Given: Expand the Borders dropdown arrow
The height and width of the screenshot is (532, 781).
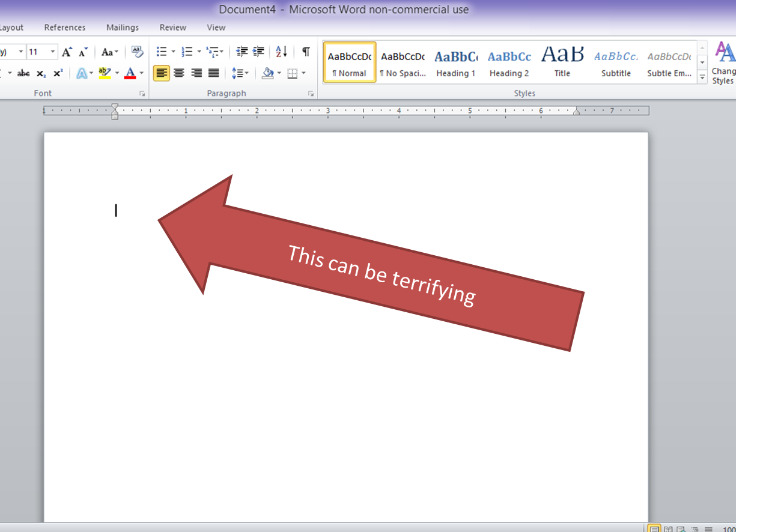Looking at the screenshot, I should tap(303, 73).
